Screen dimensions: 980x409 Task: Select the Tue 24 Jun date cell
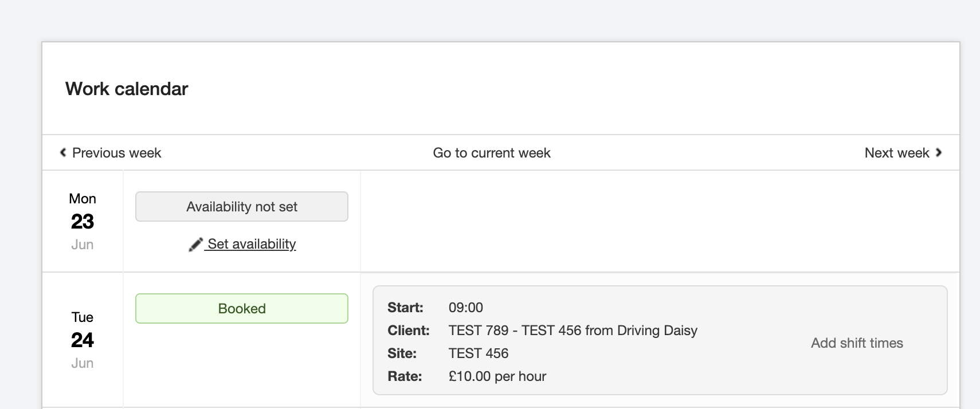tap(83, 340)
